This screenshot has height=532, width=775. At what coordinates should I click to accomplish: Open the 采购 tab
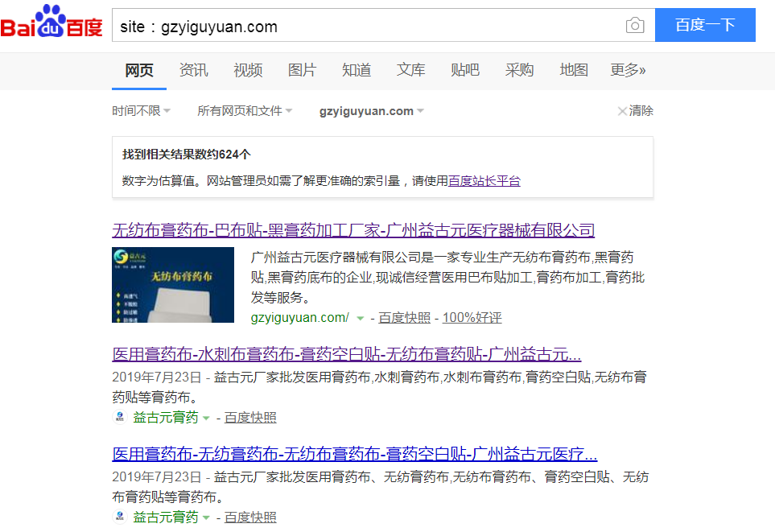pos(519,70)
